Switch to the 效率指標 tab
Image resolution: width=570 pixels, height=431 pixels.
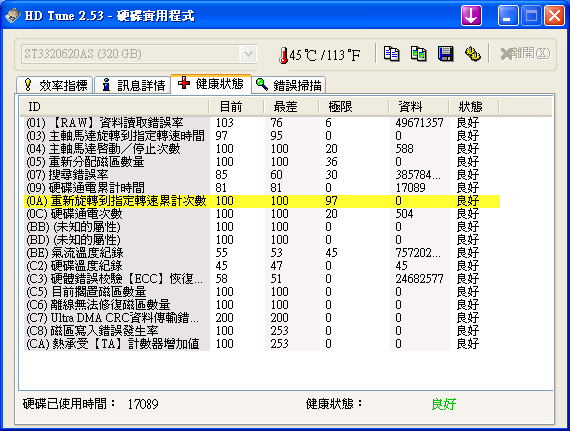55,85
